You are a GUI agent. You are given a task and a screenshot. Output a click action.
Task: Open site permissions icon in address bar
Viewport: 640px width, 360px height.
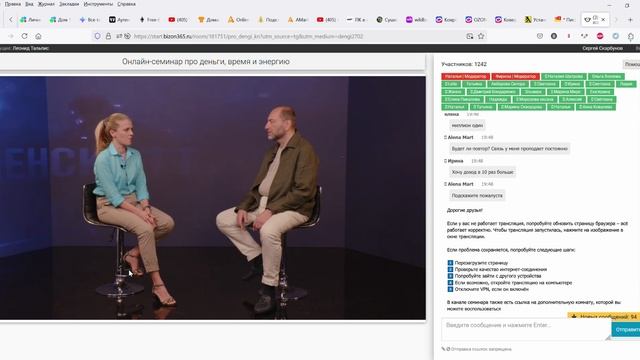coord(119,36)
